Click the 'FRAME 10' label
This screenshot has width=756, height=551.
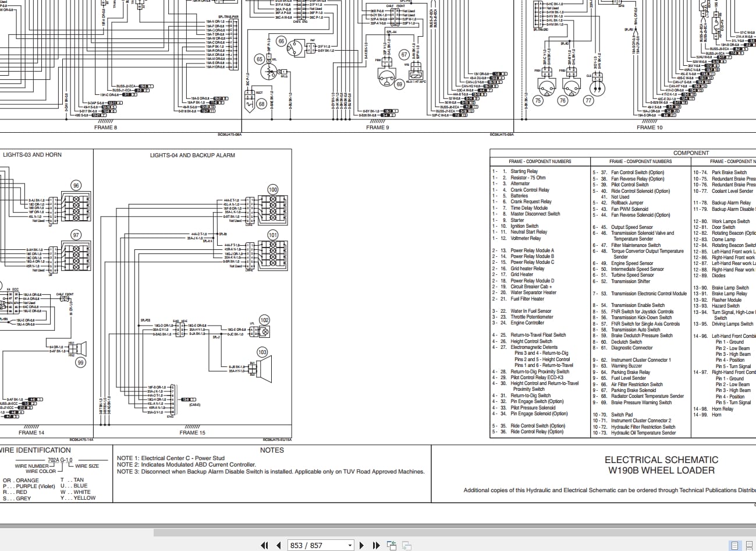(649, 128)
